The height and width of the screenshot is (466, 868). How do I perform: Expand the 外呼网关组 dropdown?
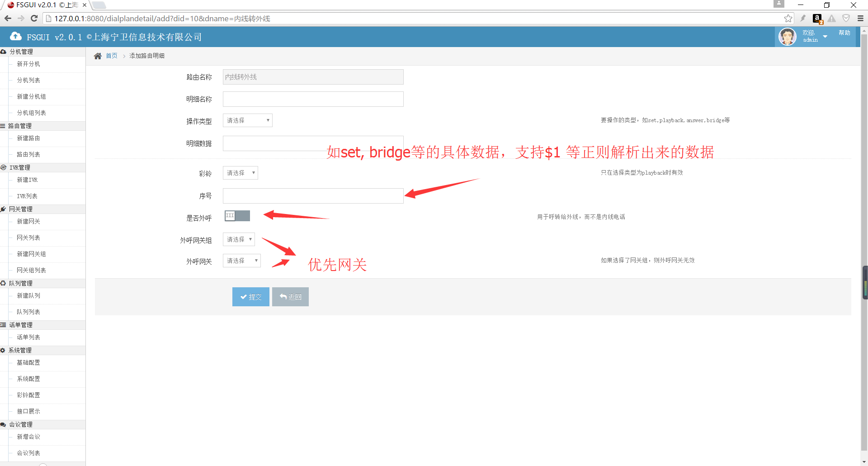[x=239, y=239]
